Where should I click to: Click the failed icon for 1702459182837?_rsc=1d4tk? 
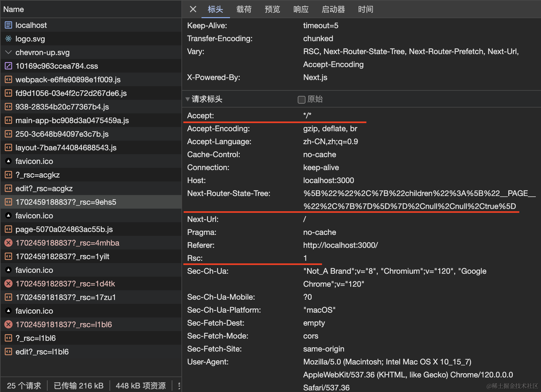click(x=8, y=283)
